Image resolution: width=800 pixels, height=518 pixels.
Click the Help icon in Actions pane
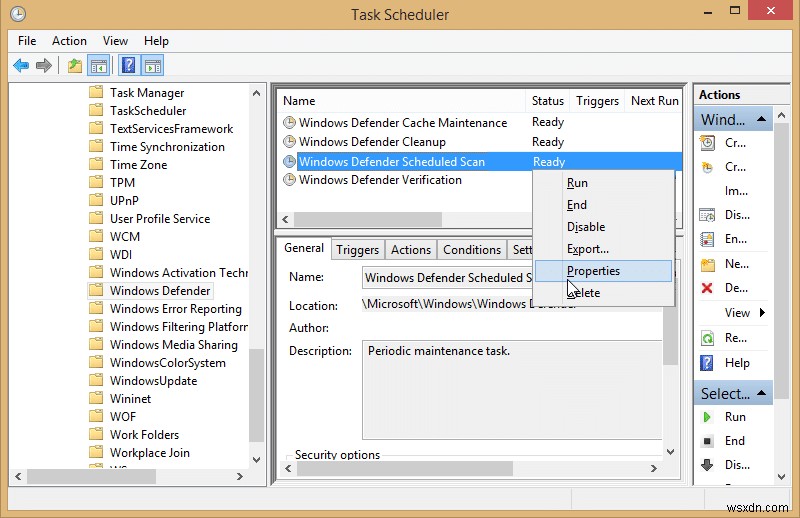(x=707, y=363)
